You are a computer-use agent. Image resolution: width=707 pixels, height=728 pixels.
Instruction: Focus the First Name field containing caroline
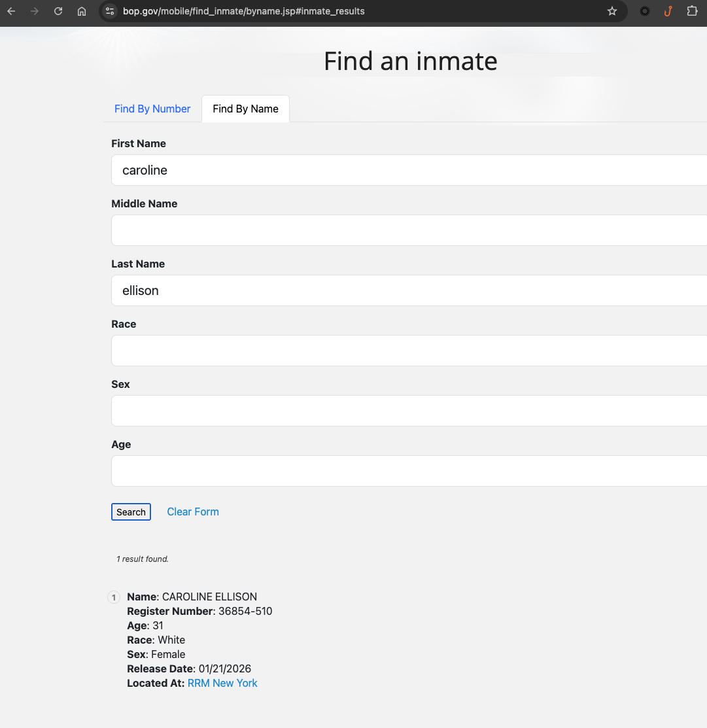[x=409, y=170]
